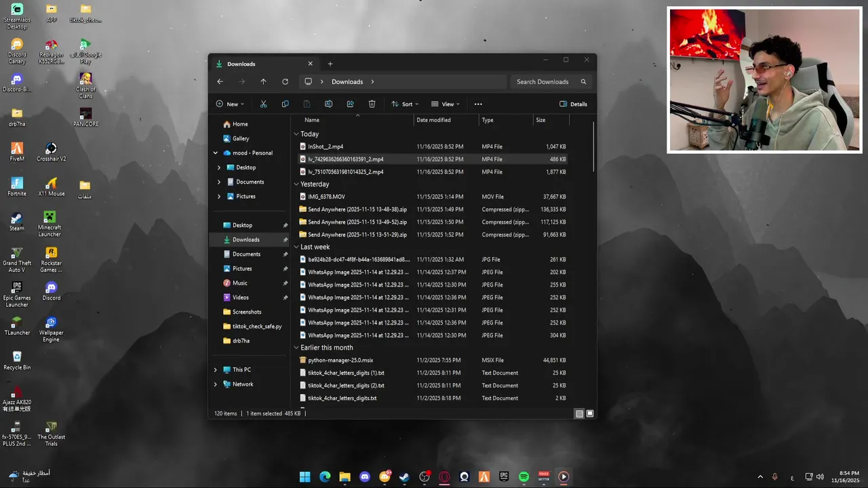Open Opera GX from the taskbar
The image size is (868, 488).
coord(444,476)
